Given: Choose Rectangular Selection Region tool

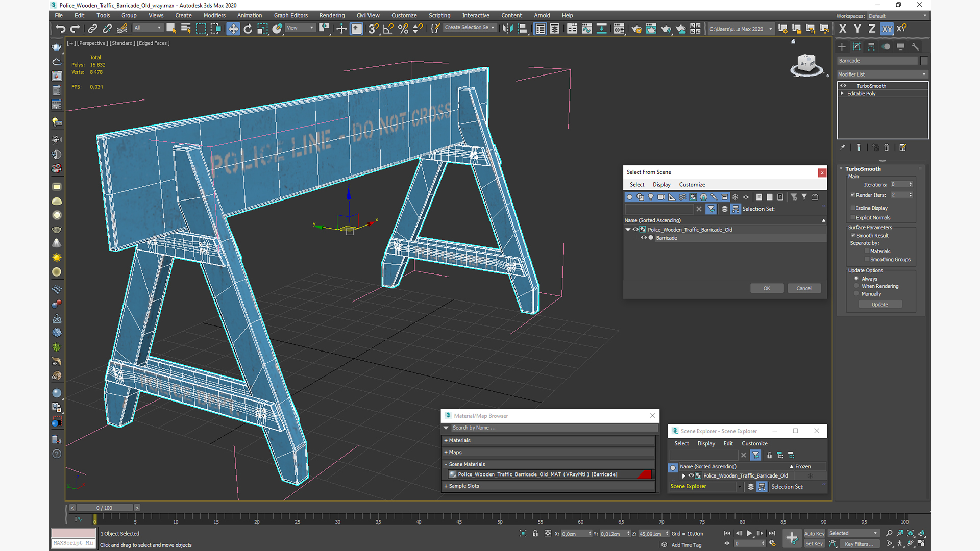Looking at the screenshot, I should coord(201,29).
